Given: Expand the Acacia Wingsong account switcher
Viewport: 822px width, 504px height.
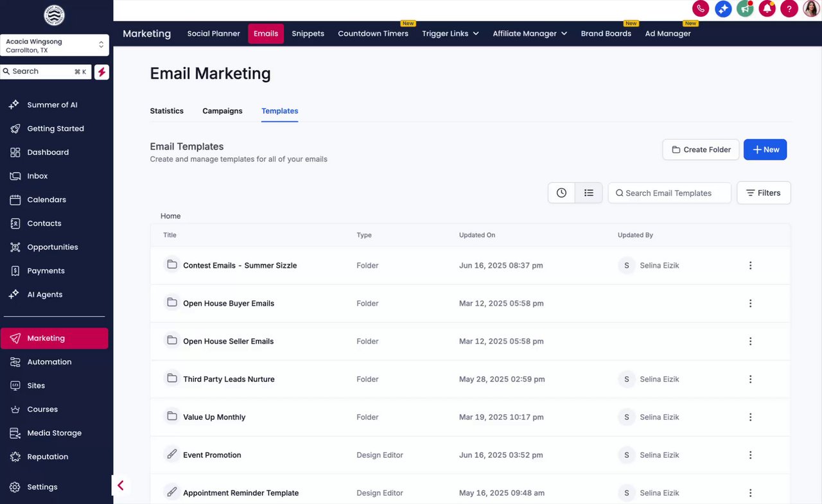Looking at the screenshot, I should (x=55, y=46).
